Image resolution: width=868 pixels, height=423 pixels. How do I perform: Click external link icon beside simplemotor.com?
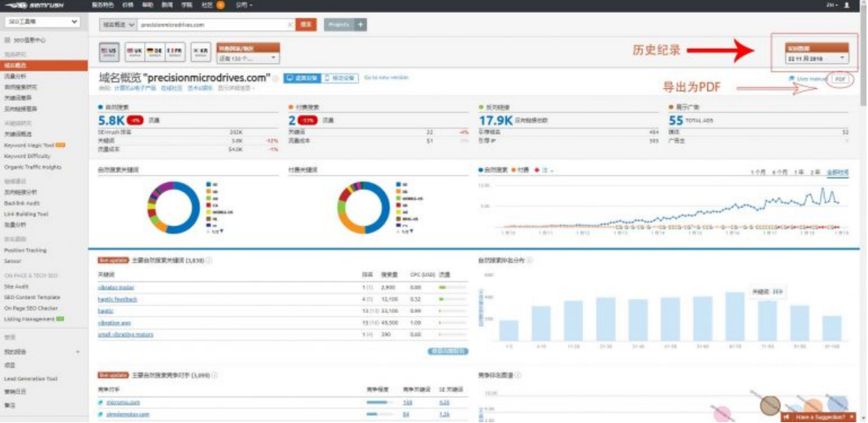click(100, 414)
